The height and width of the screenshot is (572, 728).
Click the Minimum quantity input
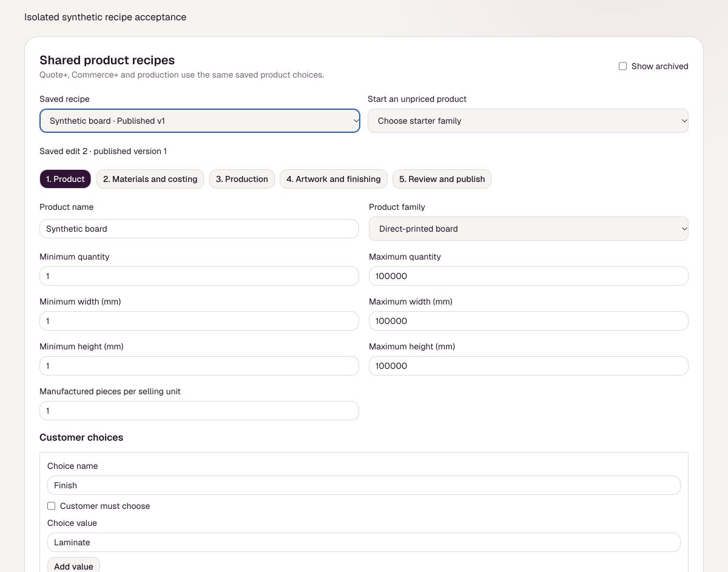click(199, 276)
